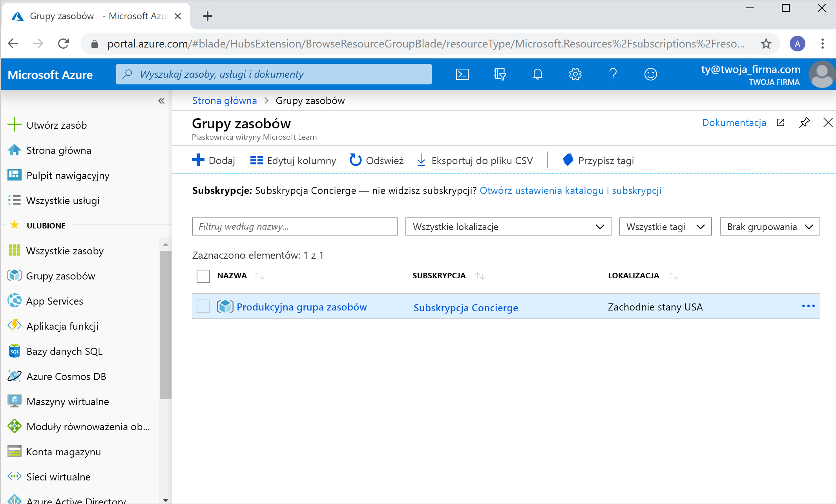Click Strona główna breadcrumb link
Screen dimensions: 836x504
(x=225, y=100)
